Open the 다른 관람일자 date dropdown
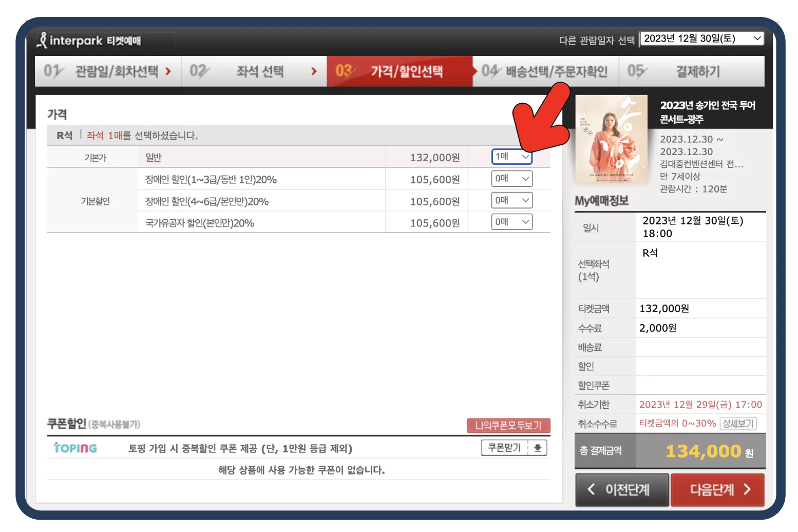 point(701,38)
